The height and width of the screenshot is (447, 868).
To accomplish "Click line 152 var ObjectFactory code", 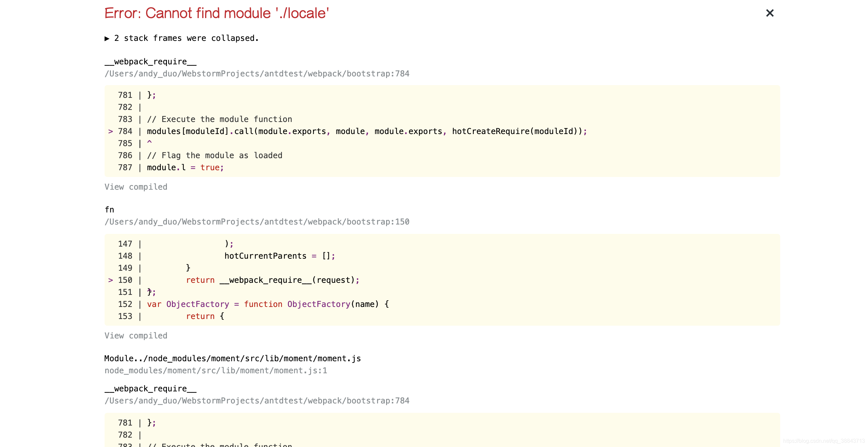I will [267, 304].
